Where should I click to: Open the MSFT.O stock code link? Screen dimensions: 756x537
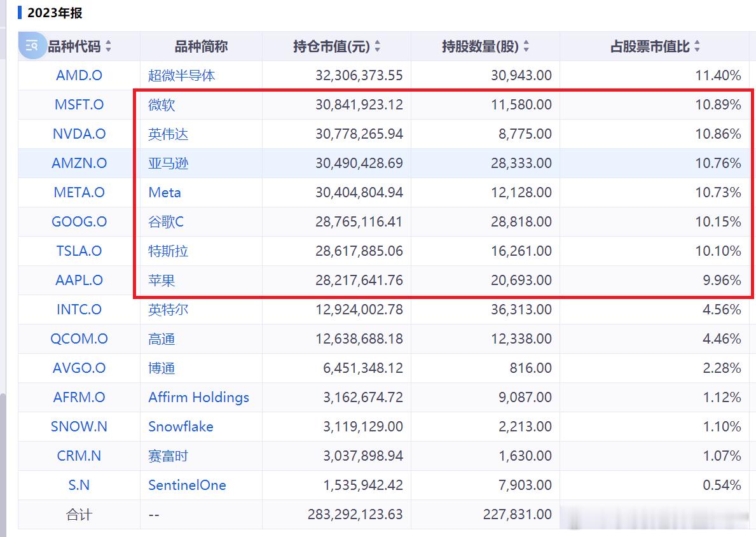[79, 105]
